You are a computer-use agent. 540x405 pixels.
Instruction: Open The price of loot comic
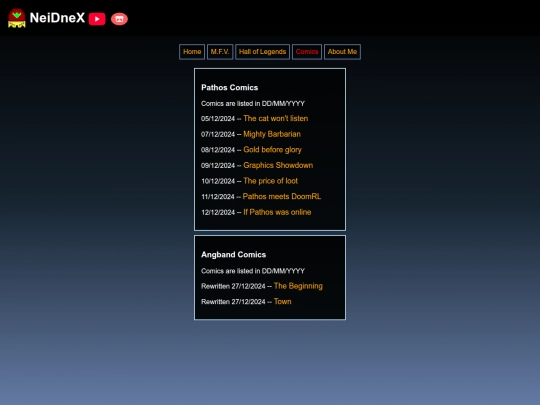pyautogui.click(x=270, y=181)
